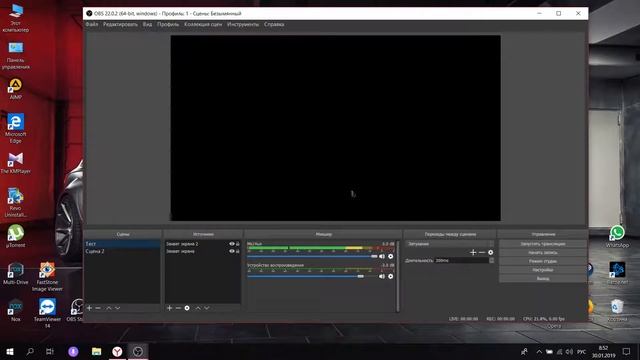Click Выход button in controls
640x360 pixels.
pos(543,278)
